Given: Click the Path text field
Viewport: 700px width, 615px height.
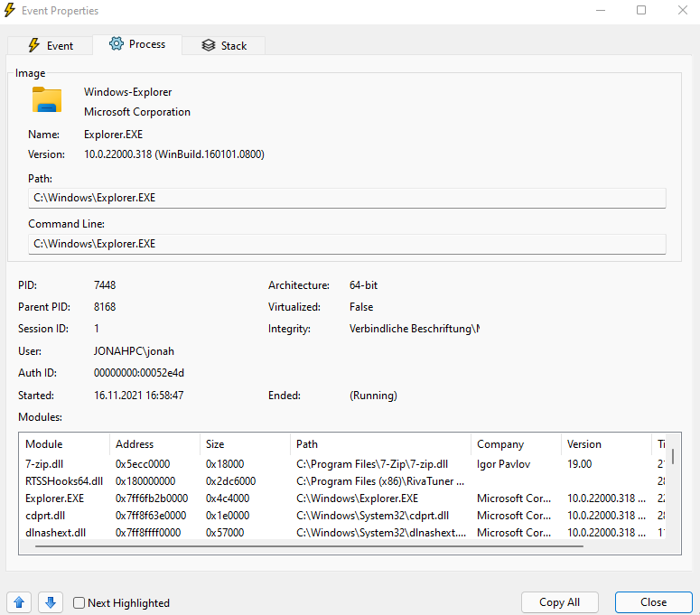Looking at the screenshot, I should 347,198.
